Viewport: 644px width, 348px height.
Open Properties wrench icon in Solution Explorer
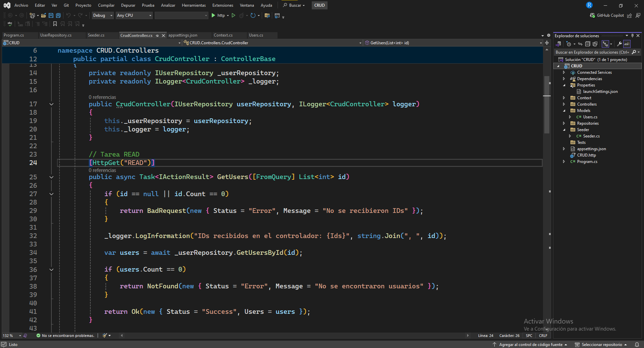620,44
